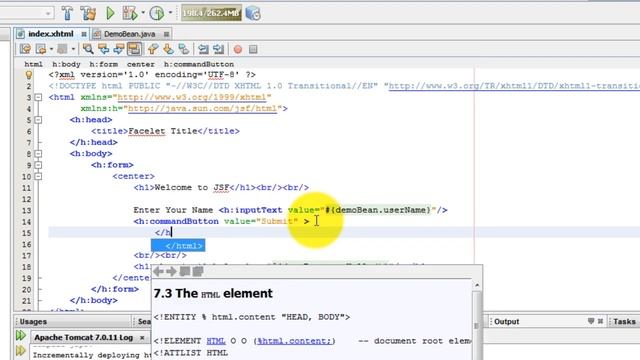Select h:commandButton in the editor breadcrumb
Viewport: 640px width, 360px height.
tap(199, 64)
